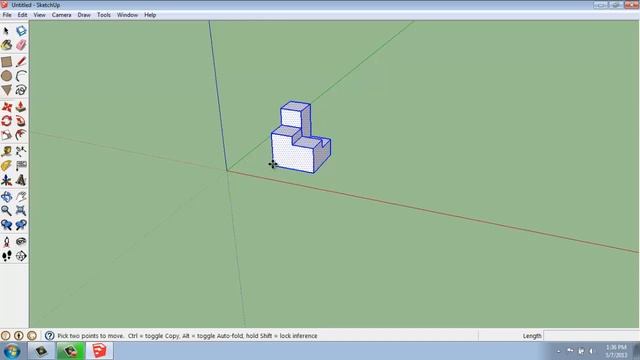Pick the Protractor tool

[6, 166]
